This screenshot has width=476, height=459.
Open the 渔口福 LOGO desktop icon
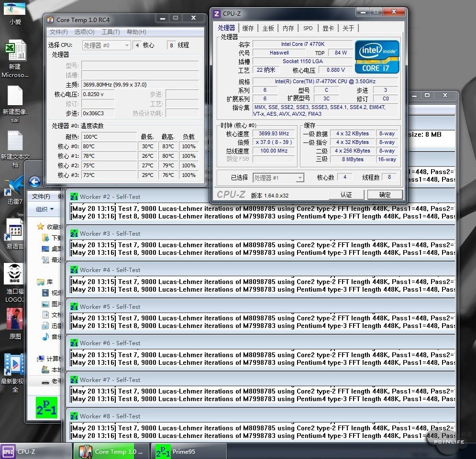pyautogui.click(x=14, y=283)
